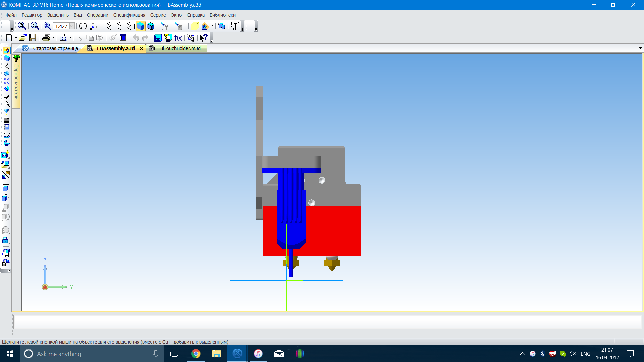Toggle shaded with edges display mode
The width and height of the screenshot is (644, 362).
(x=151, y=26)
